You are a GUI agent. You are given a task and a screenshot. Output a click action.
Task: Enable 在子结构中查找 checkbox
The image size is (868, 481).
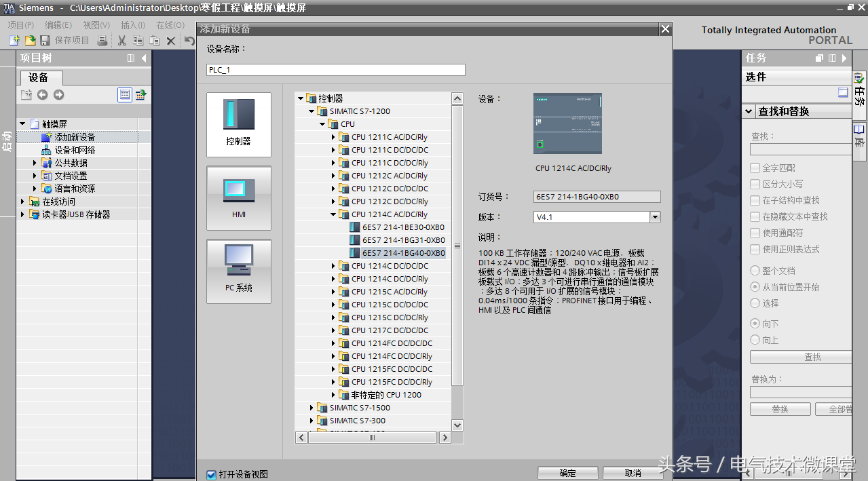click(755, 200)
